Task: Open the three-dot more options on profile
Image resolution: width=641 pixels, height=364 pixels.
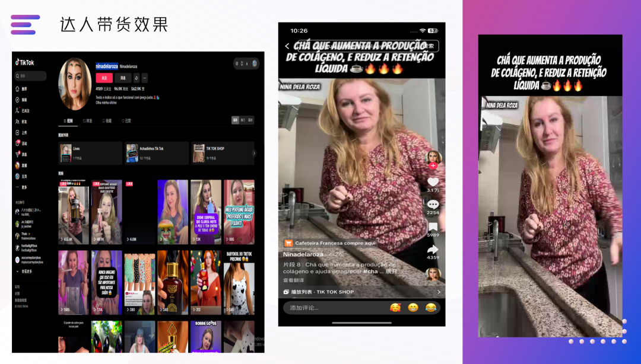Action: [x=144, y=78]
